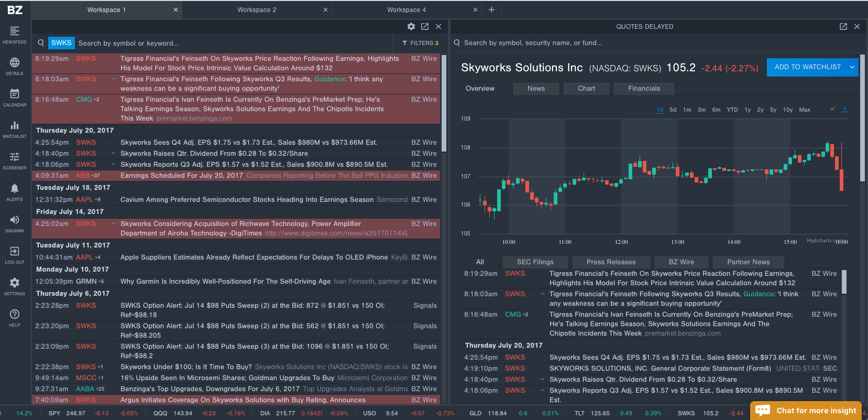This screenshot has height=420, width=868.
Task: Expand details-panel Feinseth Q3 Results story
Action: [x=542, y=294]
